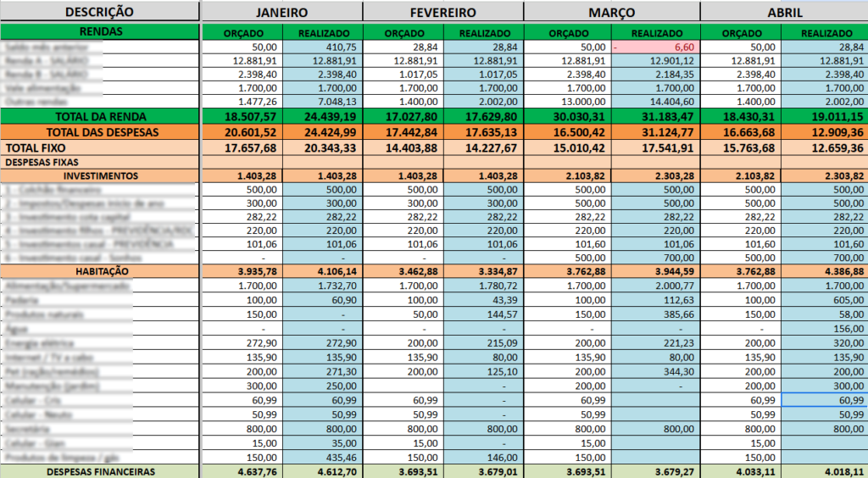Screen dimensions: 868x478
Task: Select the FEVEREIRO month header
Action: click(x=442, y=13)
